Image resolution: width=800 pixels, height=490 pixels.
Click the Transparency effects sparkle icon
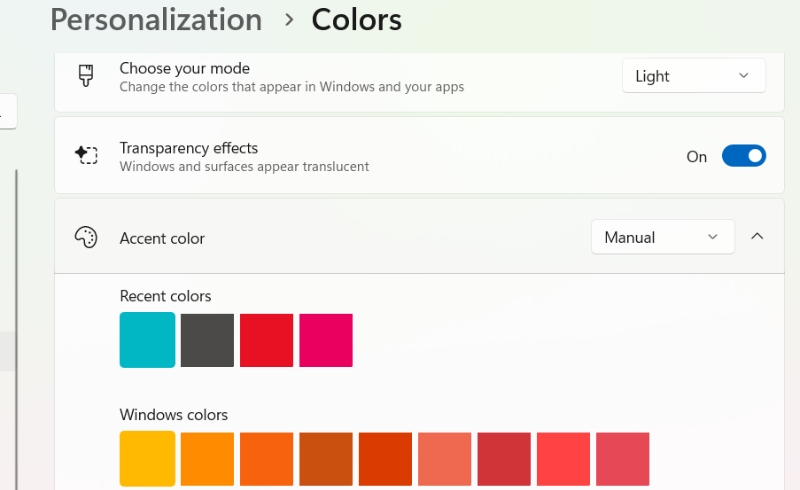[86, 155]
